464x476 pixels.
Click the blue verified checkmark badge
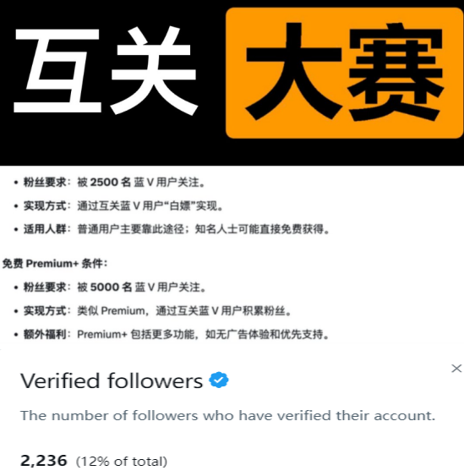(x=219, y=380)
